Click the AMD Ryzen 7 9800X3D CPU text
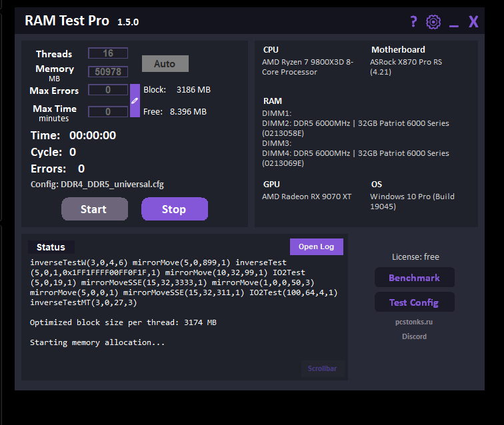This screenshot has height=425, width=504. pyautogui.click(x=307, y=67)
